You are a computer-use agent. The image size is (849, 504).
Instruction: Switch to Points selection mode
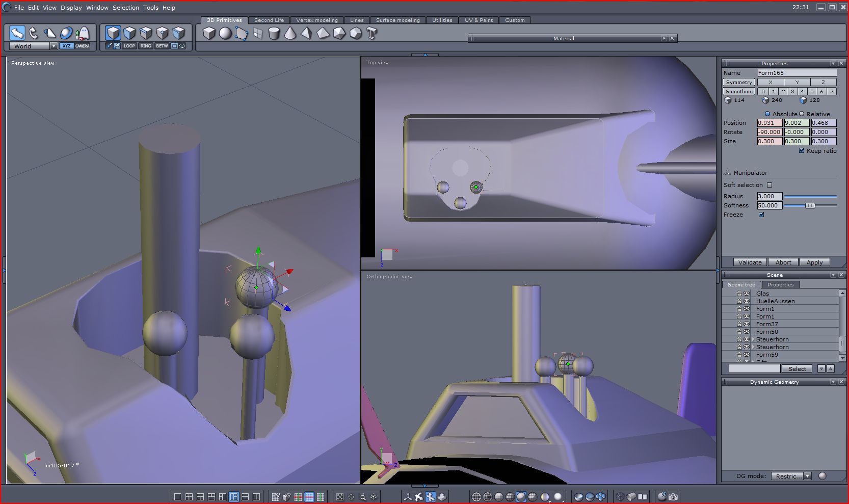point(163,33)
